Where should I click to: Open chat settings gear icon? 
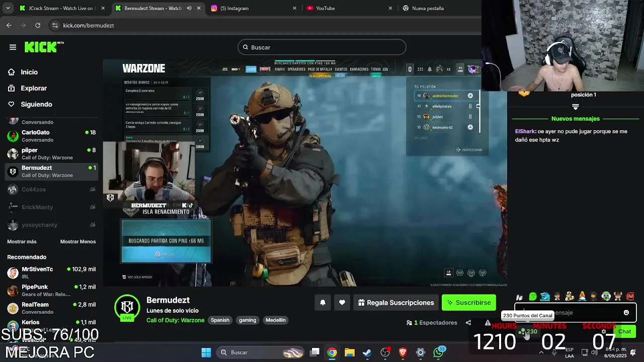pyautogui.click(x=604, y=331)
